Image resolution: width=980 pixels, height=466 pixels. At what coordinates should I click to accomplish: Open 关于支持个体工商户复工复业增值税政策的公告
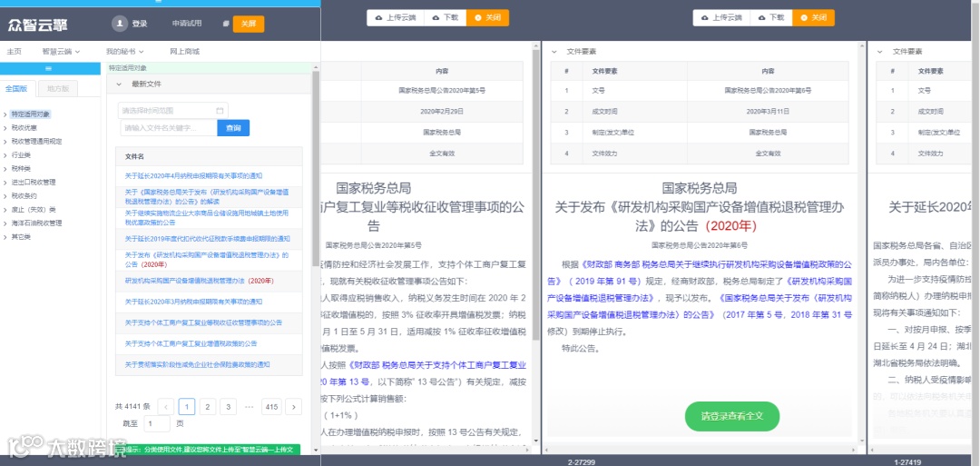click(x=191, y=343)
